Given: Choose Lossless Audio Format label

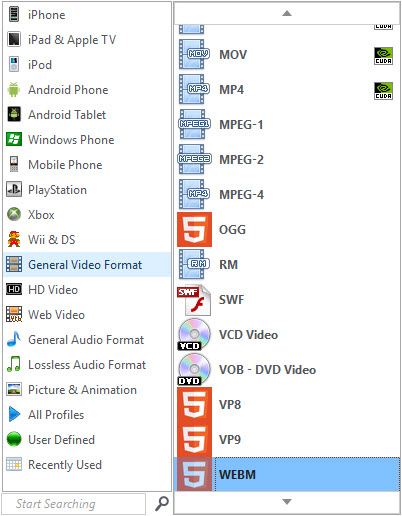Looking at the screenshot, I should point(87,365).
